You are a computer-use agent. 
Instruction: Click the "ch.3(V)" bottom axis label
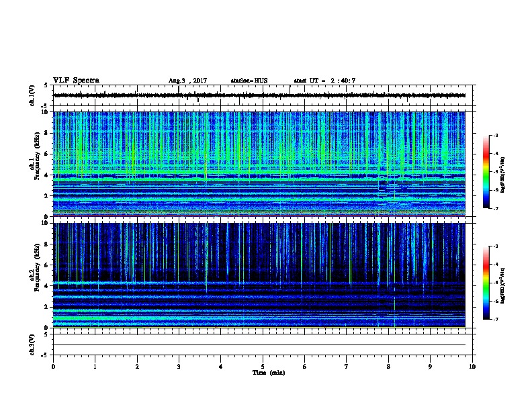coord(32,345)
